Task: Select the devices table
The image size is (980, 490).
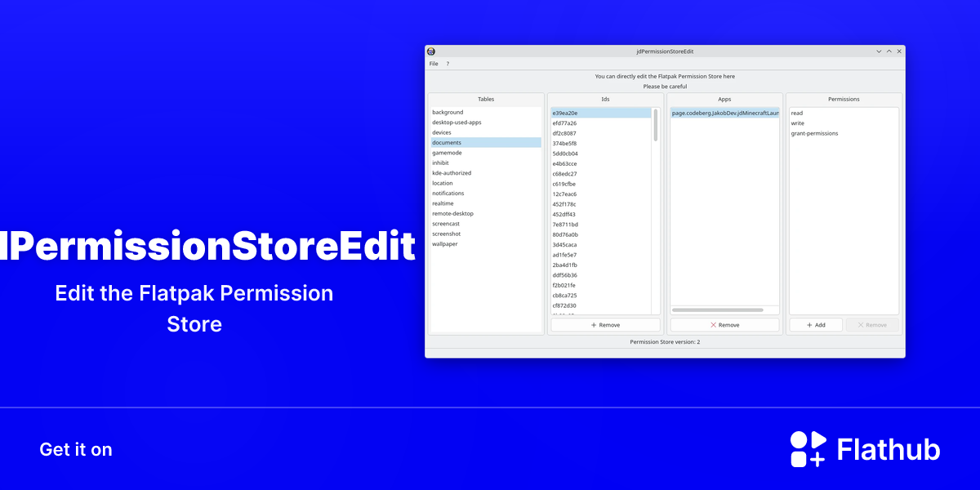Action: (x=486, y=132)
